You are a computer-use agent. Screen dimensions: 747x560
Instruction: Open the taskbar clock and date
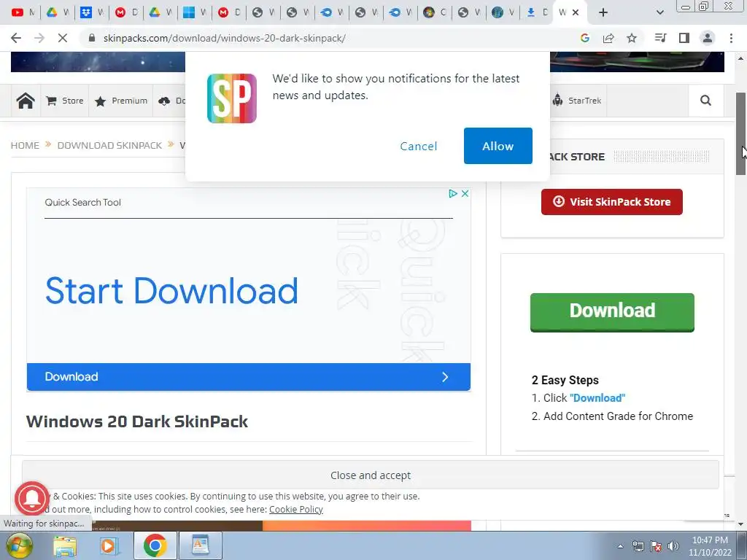[710, 546]
